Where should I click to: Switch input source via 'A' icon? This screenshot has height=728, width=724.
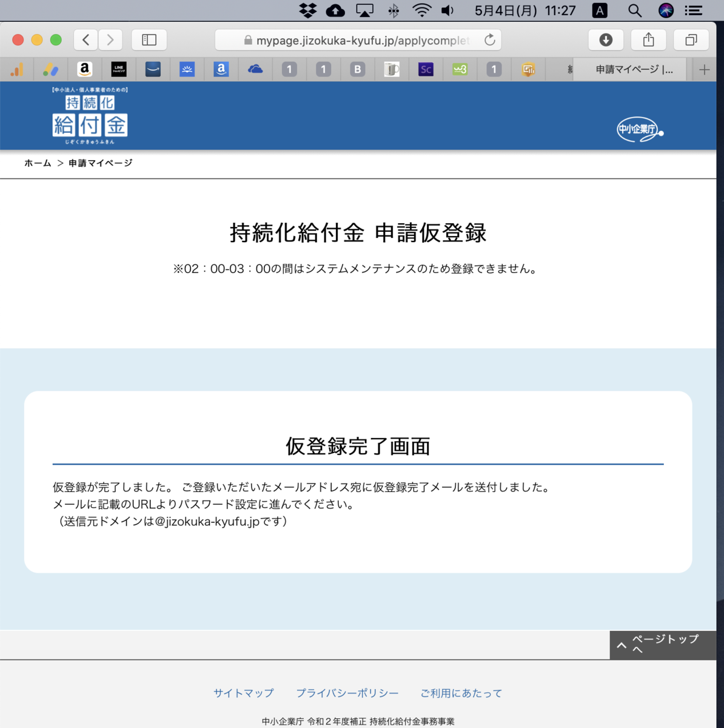(600, 10)
